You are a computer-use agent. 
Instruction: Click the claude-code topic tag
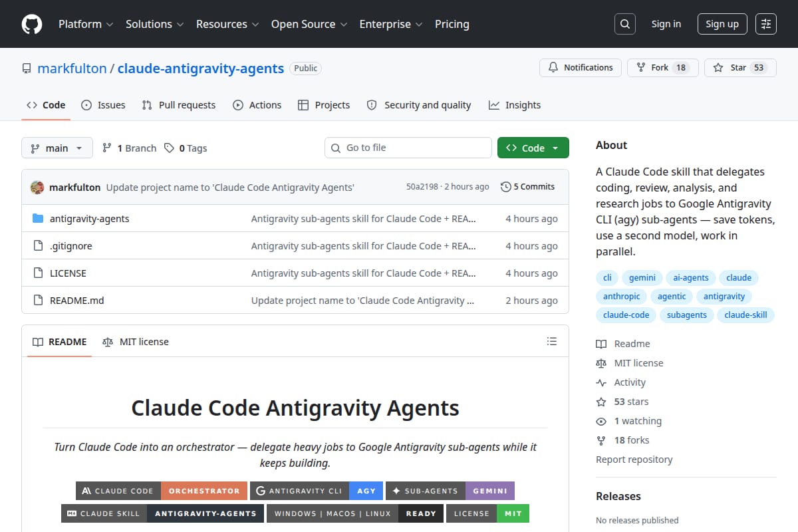(x=626, y=315)
